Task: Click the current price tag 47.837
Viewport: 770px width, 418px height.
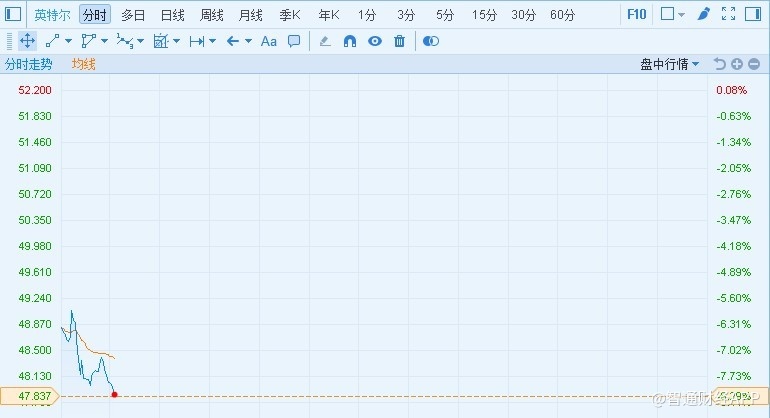Action: 29,396
